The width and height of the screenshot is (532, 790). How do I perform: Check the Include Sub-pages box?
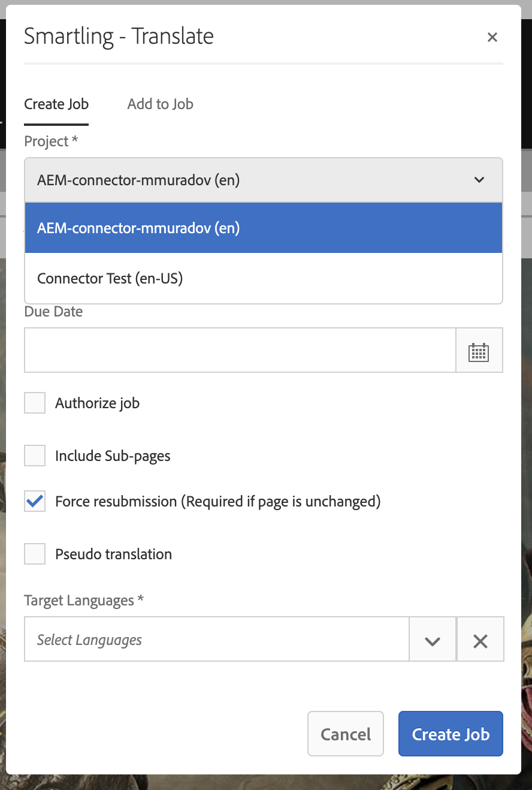(35, 456)
